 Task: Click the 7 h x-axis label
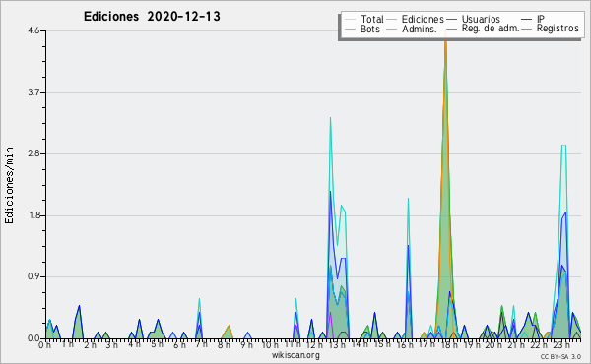point(201,344)
